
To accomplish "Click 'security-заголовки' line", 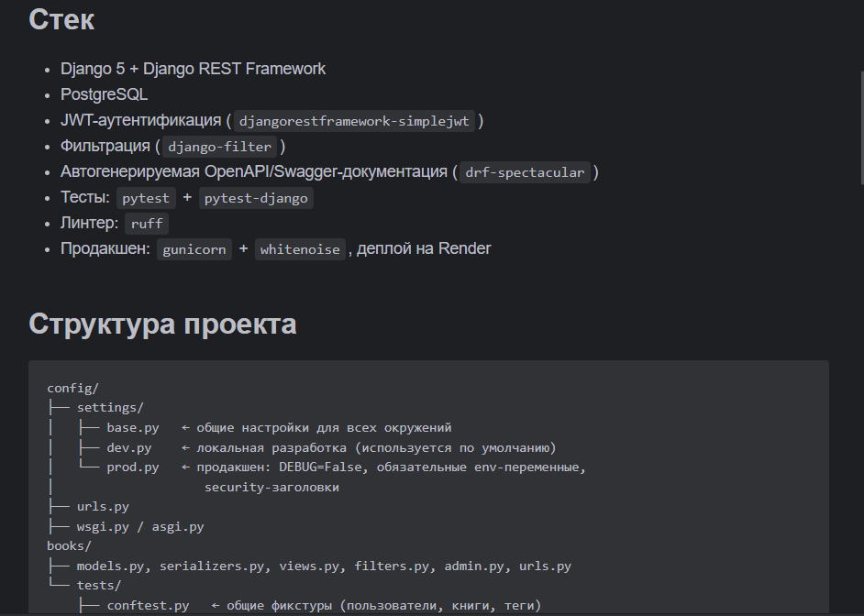I will click(x=271, y=487).
